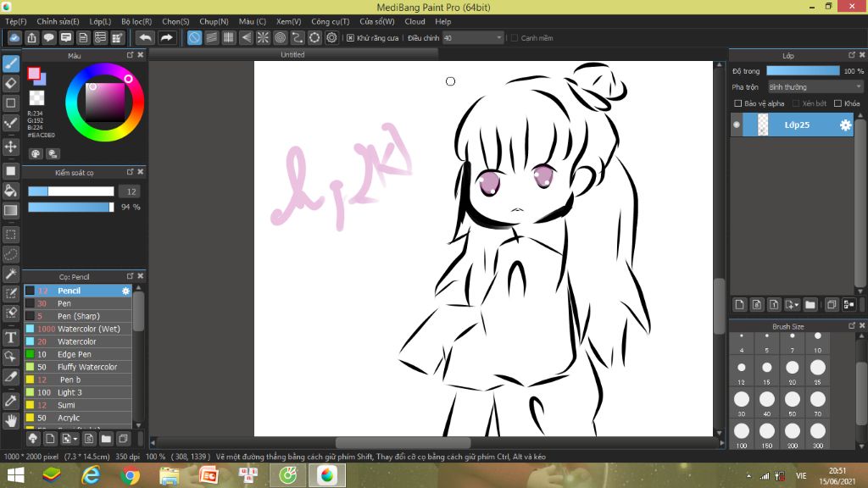Select Pen brush in list
Image resolution: width=868 pixels, height=488 pixels.
pos(78,303)
